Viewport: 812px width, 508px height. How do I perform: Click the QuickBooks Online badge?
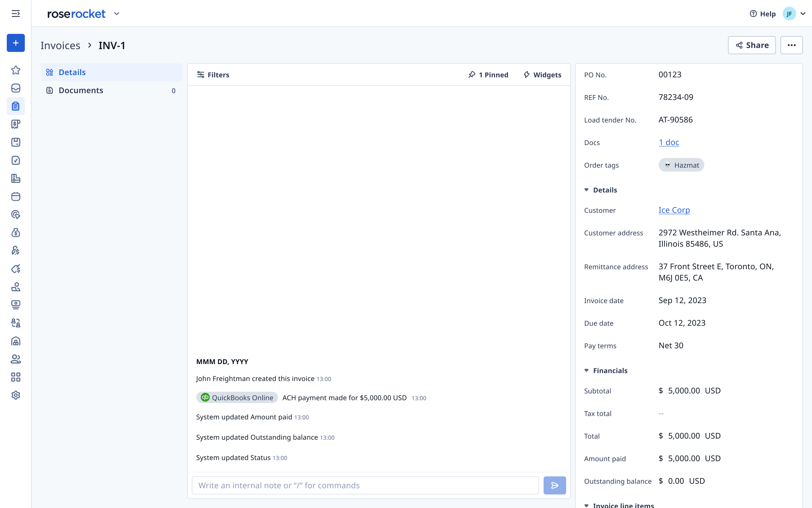click(237, 397)
